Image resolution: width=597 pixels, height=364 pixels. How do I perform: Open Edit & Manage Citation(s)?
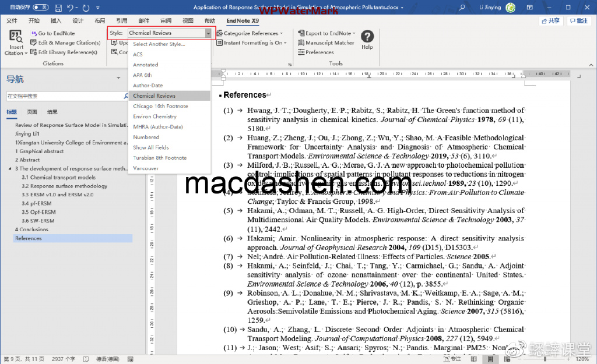pyautogui.click(x=65, y=42)
